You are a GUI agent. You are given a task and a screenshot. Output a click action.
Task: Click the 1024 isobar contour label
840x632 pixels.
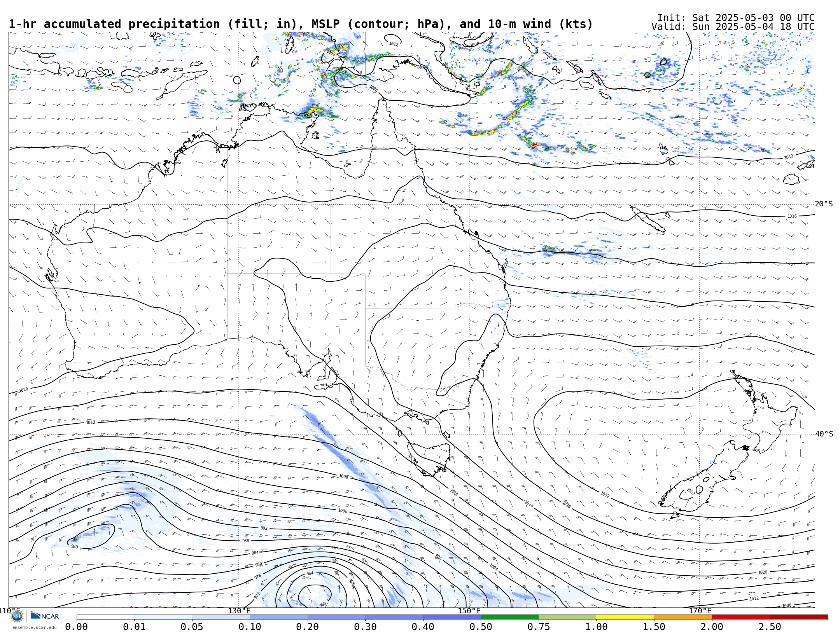click(x=529, y=503)
